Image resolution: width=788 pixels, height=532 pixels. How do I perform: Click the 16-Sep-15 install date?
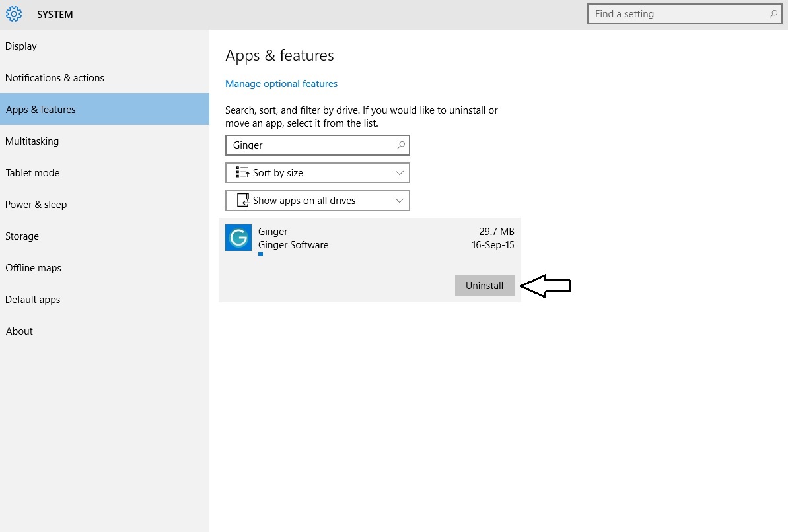click(493, 245)
